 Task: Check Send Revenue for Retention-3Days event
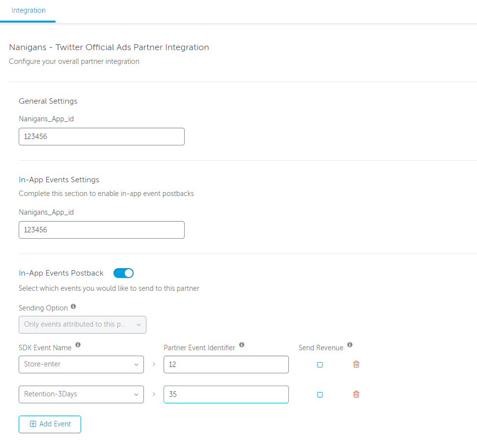tap(320, 394)
